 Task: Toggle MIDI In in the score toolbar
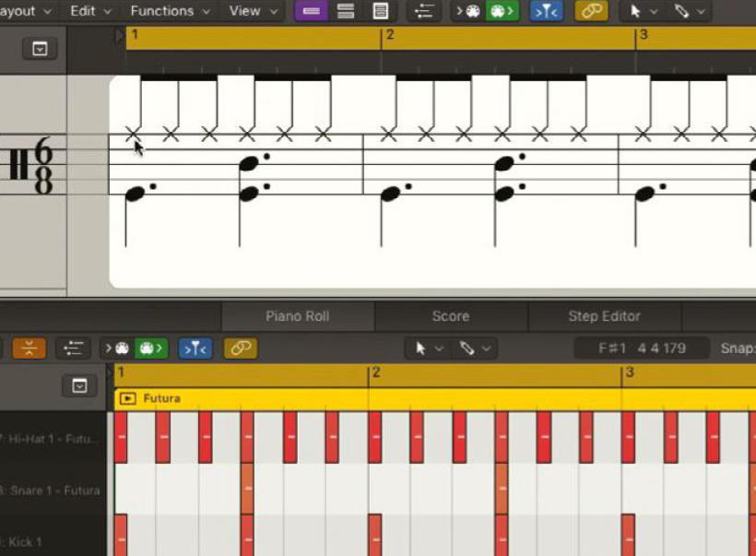tap(467, 11)
